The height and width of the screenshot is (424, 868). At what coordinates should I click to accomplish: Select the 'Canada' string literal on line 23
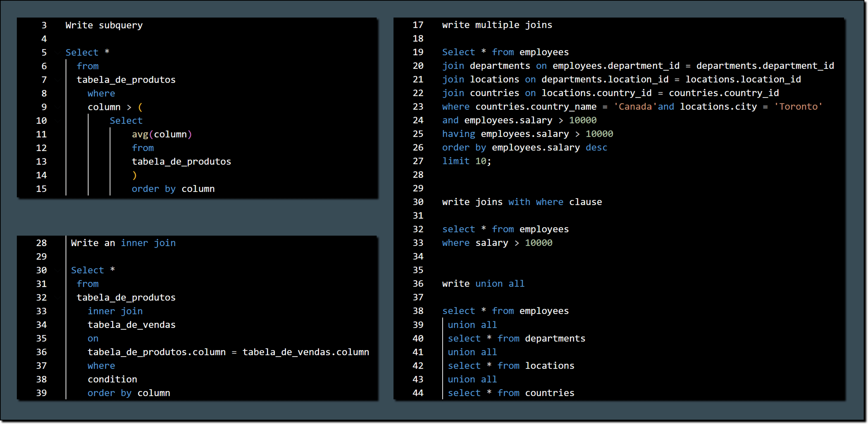(x=633, y=106)
